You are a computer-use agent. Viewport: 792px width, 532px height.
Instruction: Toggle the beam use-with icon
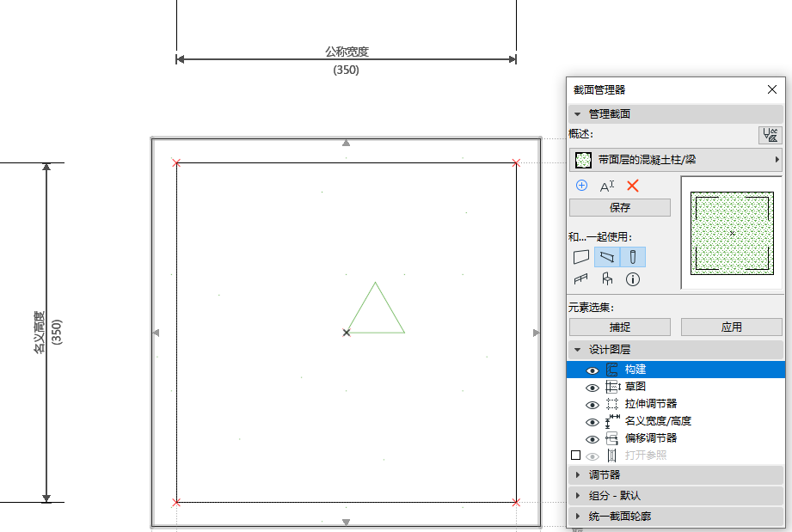pos(607,257)
